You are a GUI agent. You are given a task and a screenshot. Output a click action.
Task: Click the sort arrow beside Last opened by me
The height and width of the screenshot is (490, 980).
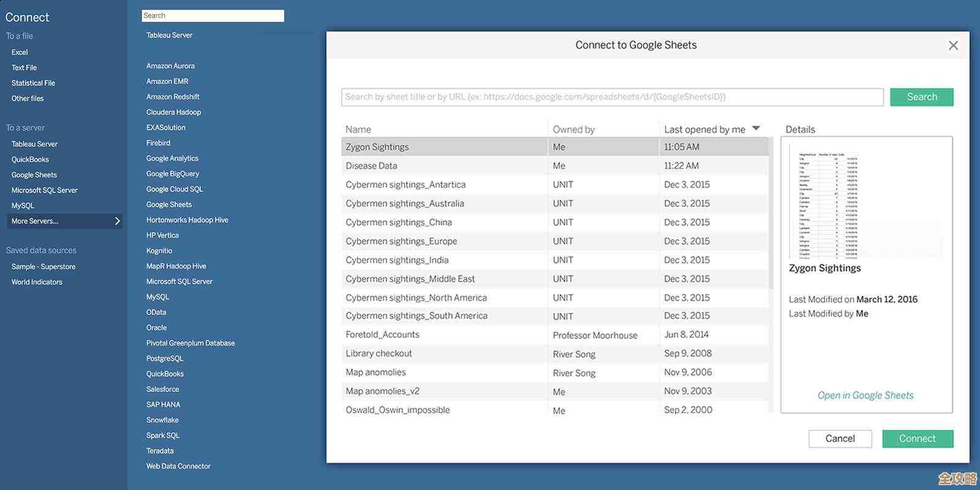[x=756, y=129]
